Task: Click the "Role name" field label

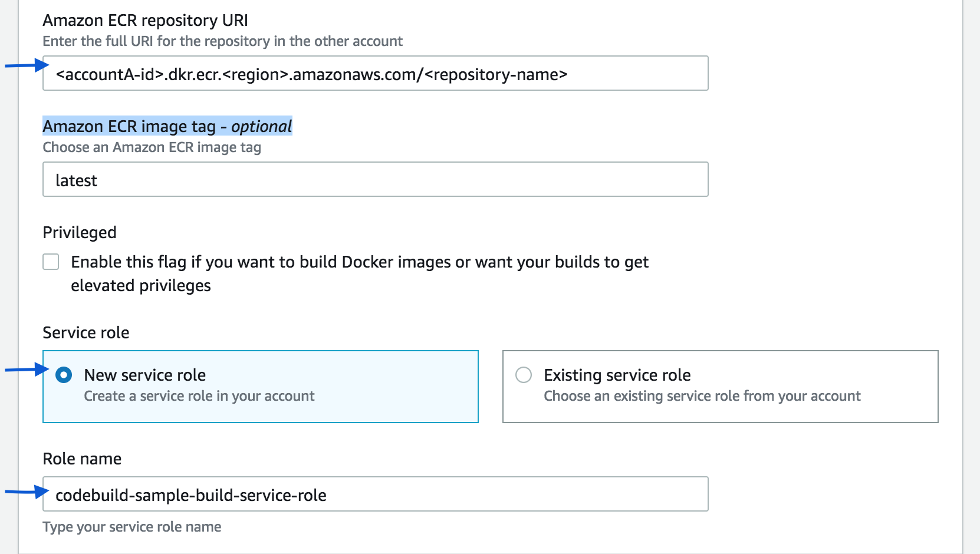Action: (82, 459)
